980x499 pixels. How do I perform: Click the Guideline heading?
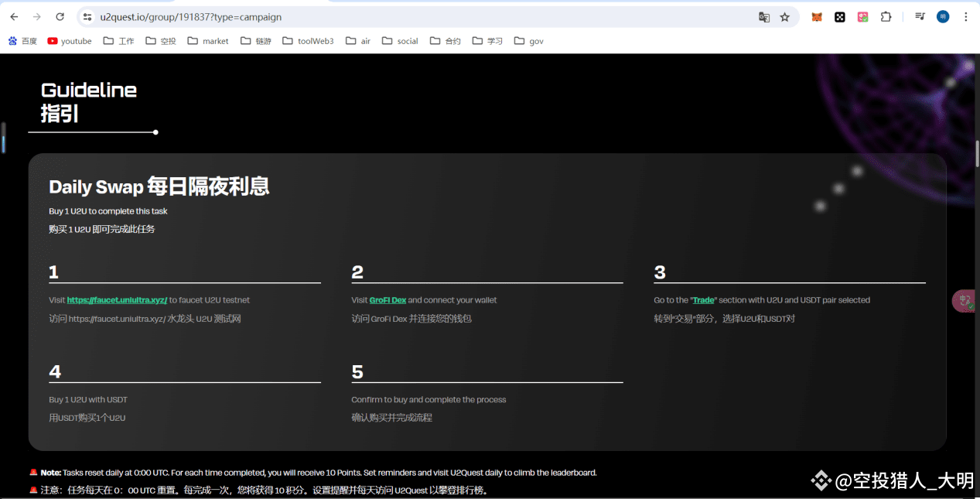pos(89,90)
